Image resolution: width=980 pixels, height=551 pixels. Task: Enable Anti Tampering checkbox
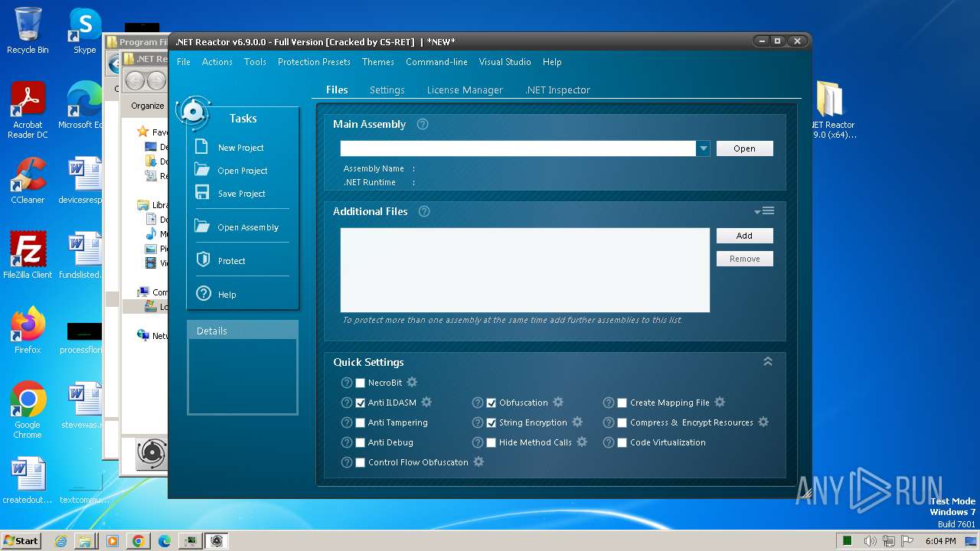[x=360, y=422]
